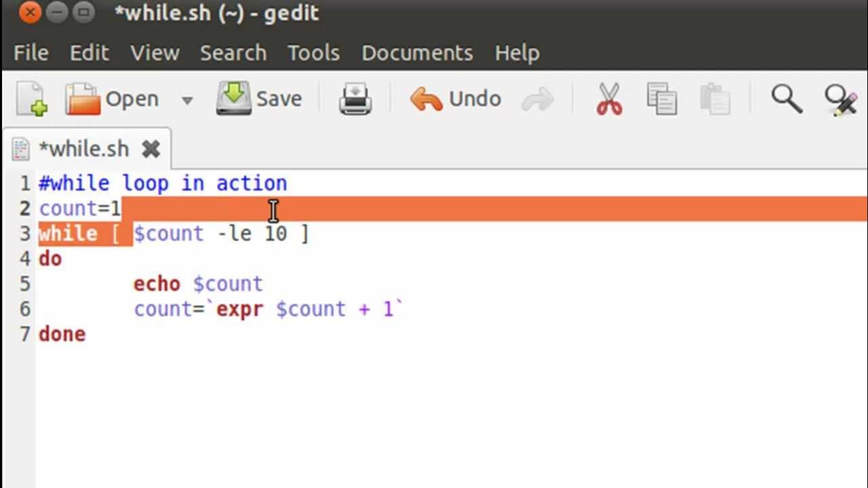Undo the last edit
868x488 pixels.
427,99
